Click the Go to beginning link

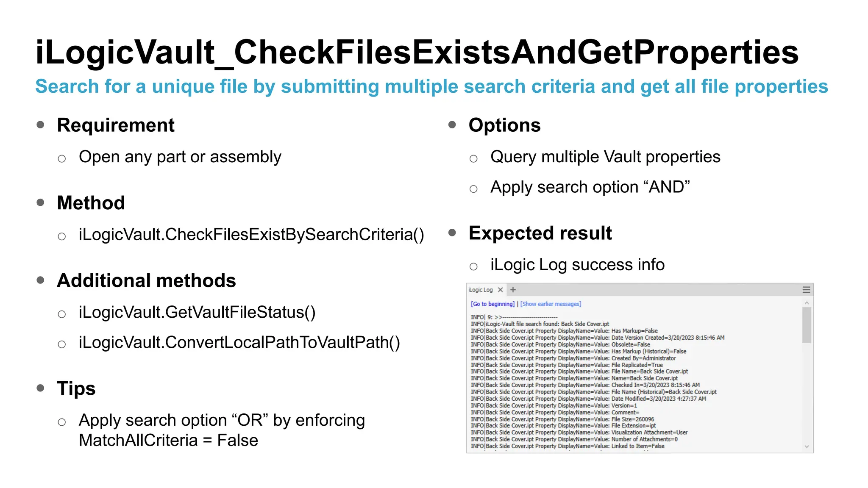click(x=492, y=304)
